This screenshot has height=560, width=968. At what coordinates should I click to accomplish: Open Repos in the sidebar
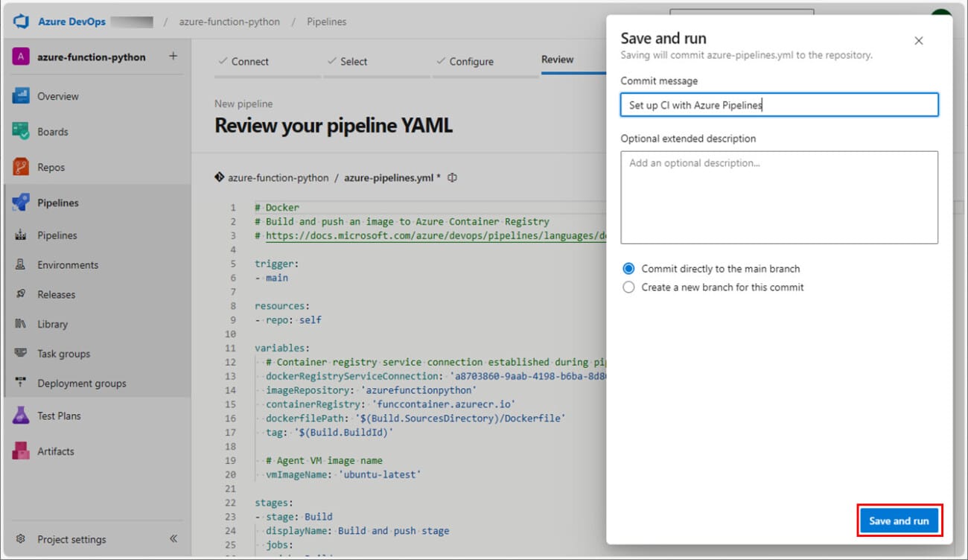[x=51, y=168]
